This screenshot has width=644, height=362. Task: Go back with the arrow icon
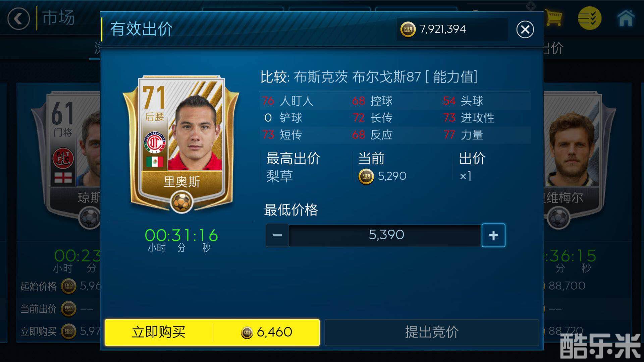click(18, 18)
